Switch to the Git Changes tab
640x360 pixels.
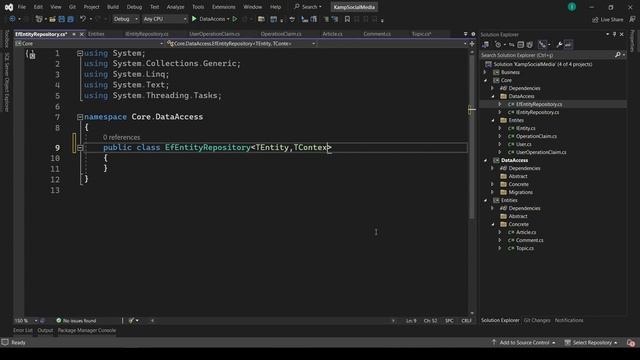[537, 320]
